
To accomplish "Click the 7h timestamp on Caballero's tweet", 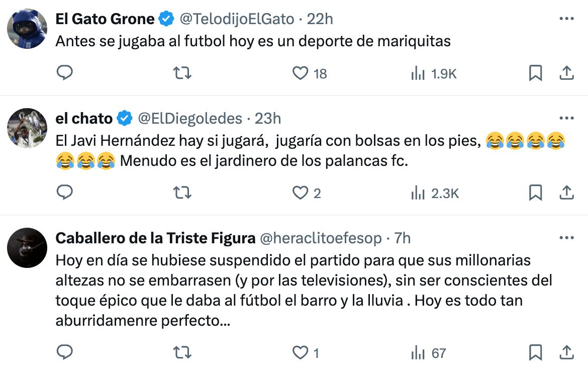I will (x=402, y=238).
